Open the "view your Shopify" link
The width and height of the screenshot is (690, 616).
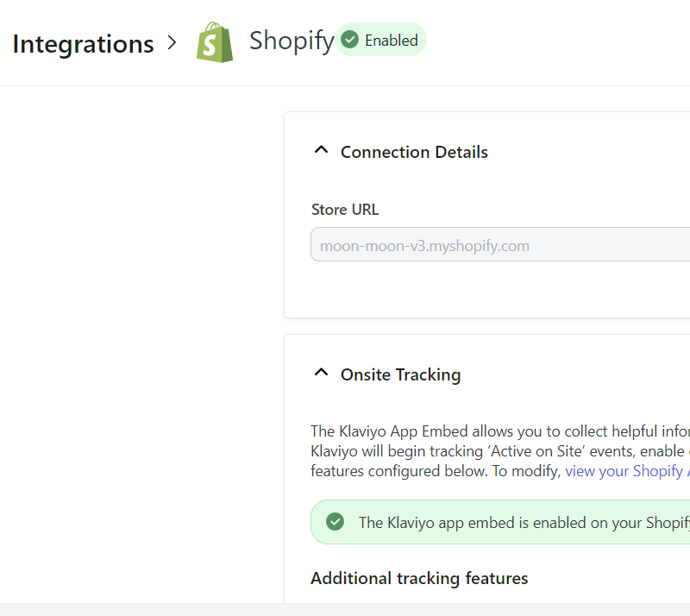pos(626,471)
